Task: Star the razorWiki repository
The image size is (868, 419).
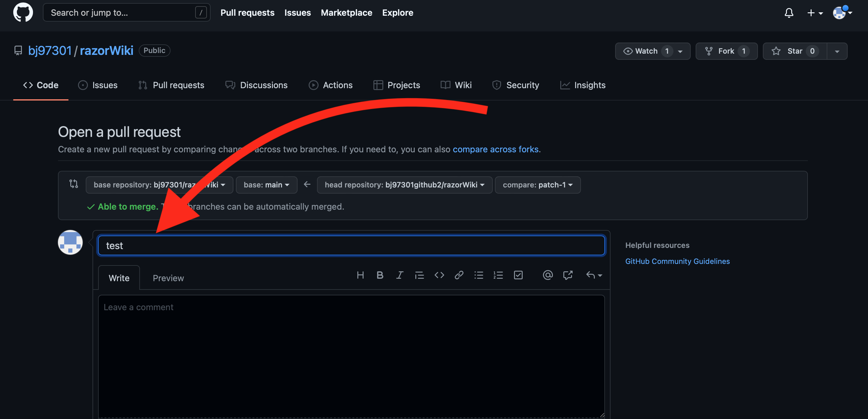Action: (794, 51)
